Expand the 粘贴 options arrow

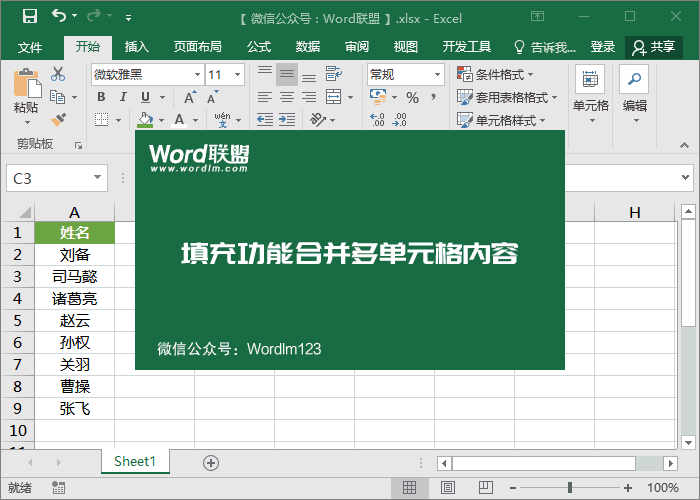pyautogui.click(x=27, y=122)
